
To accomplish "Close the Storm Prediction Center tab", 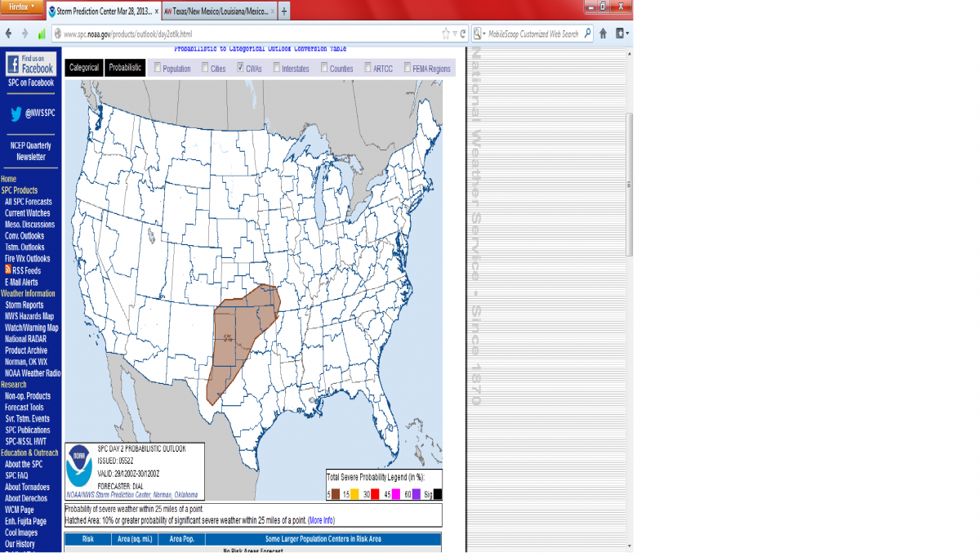I will (156, 11).
